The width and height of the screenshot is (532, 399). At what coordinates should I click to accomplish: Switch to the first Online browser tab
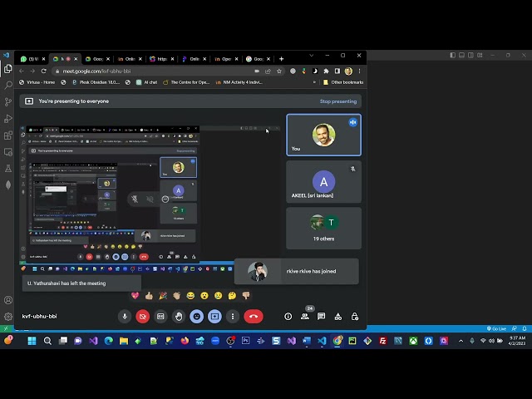coord(130,59)
